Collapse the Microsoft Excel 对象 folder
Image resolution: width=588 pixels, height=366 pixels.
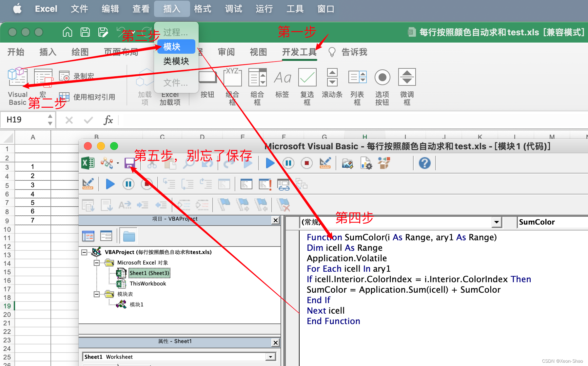(x=96, y=263)
